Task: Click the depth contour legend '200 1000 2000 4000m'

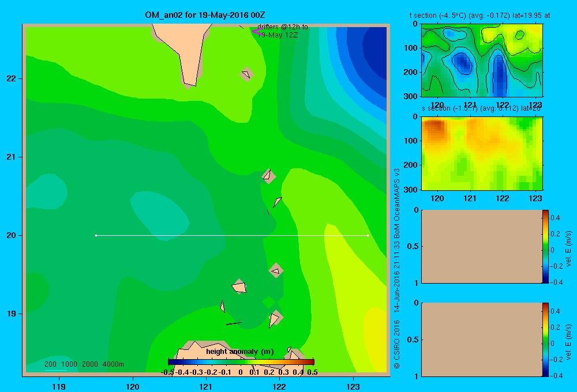Action: pos(84,364)
